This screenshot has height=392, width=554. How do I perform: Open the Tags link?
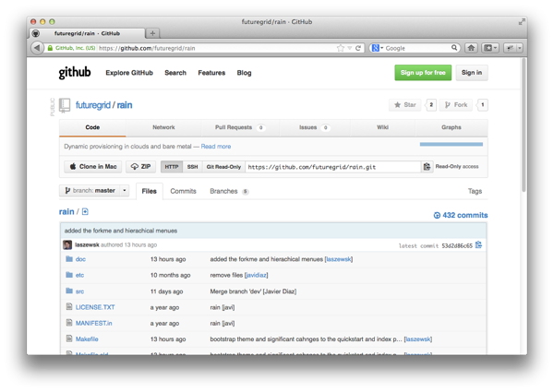[475, 191]
